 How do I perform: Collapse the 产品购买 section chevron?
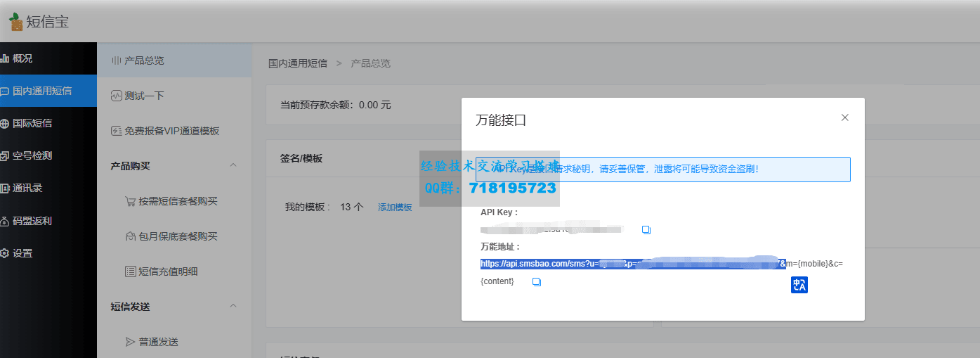pyautogui.click(x=233, y=166)
